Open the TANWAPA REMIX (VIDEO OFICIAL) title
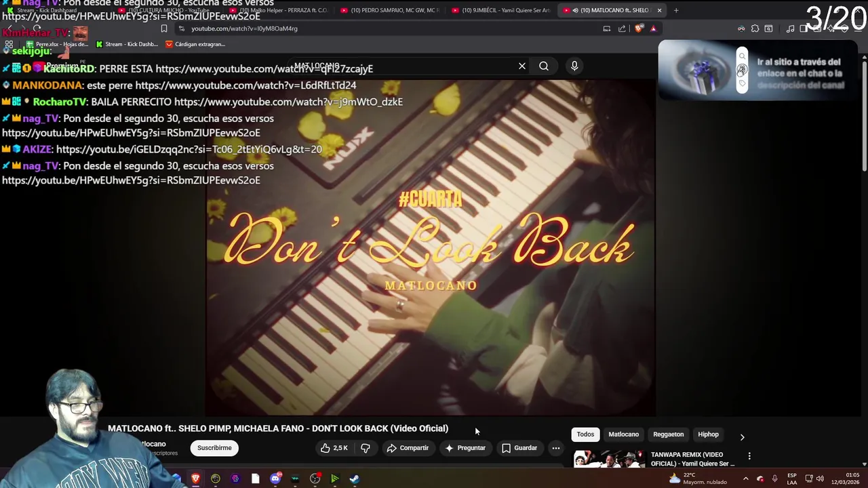 click(x=692, y=459)
